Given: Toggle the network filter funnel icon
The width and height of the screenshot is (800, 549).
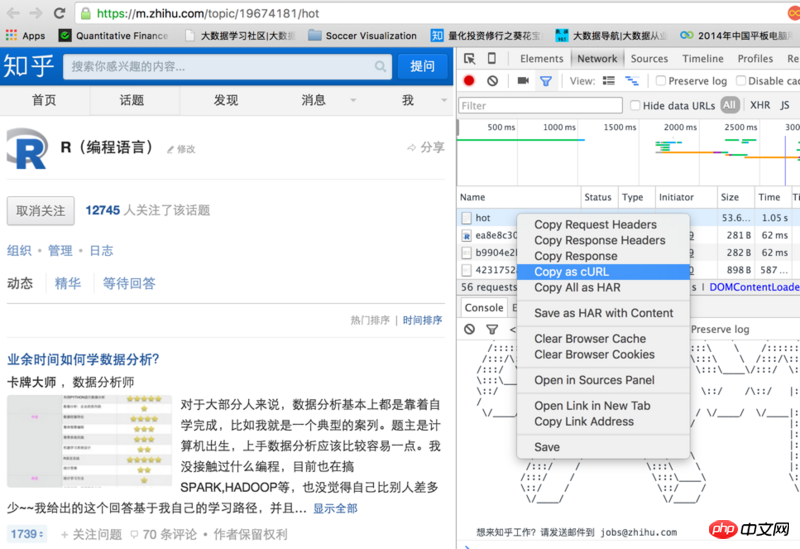Looking at the screenshot, I should coord(546,81).
